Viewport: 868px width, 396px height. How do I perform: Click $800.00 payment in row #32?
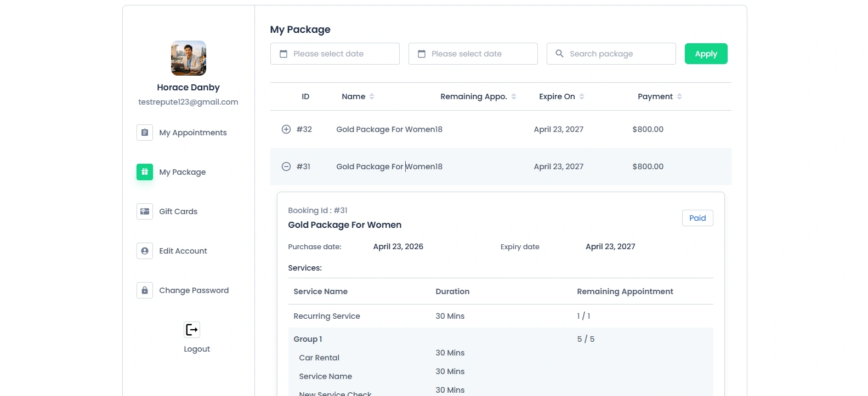[x=648, y=129]
